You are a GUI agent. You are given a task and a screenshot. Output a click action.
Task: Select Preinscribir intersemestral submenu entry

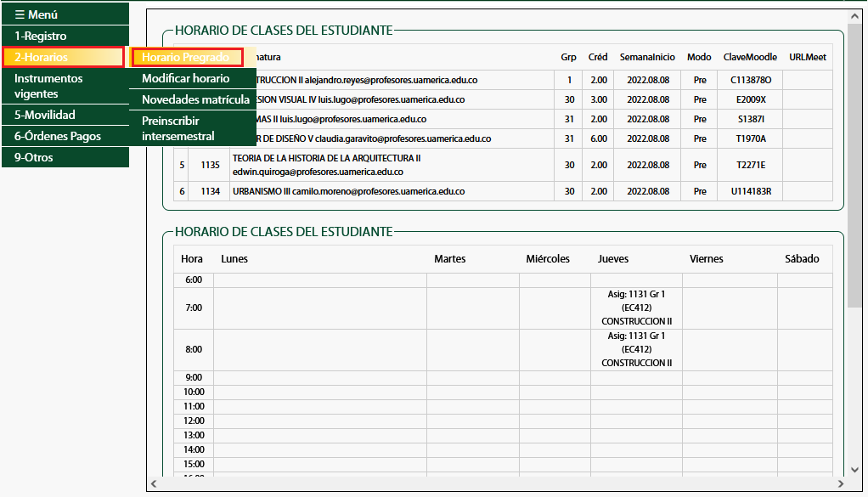pyautogui.click(x=193, y=128)
